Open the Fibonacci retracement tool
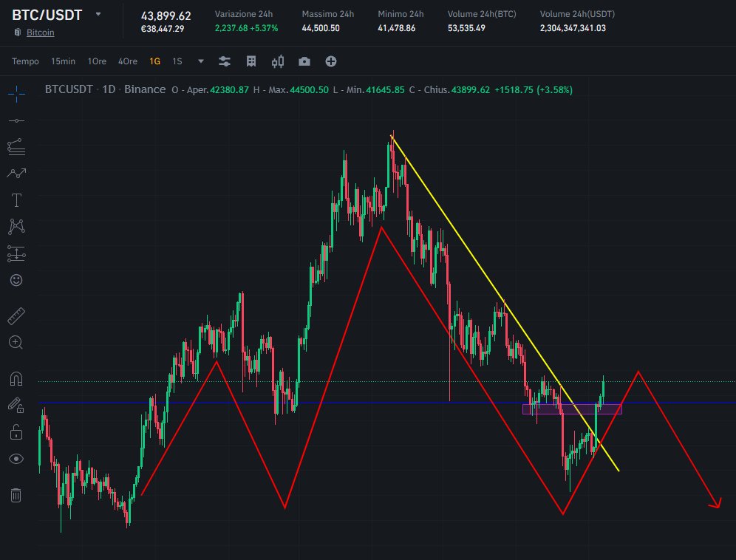Viewport: 736px width, 560px height. 16,147
